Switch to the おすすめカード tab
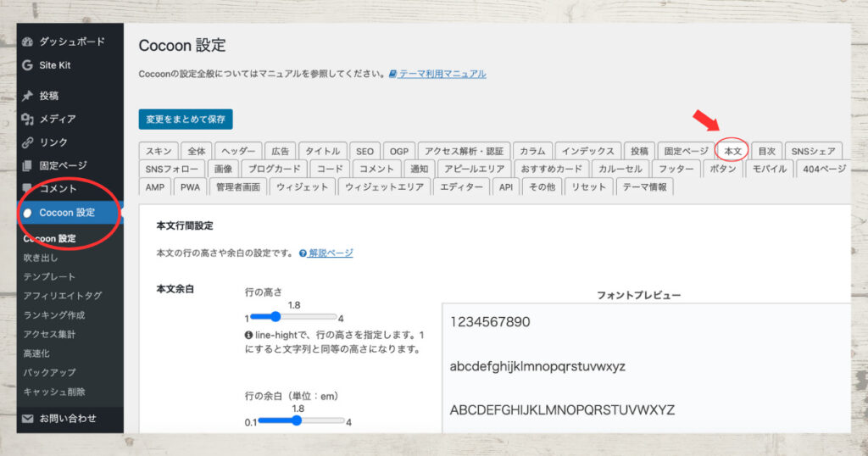This screenshot has height=456, width=868. coord(551,169)
